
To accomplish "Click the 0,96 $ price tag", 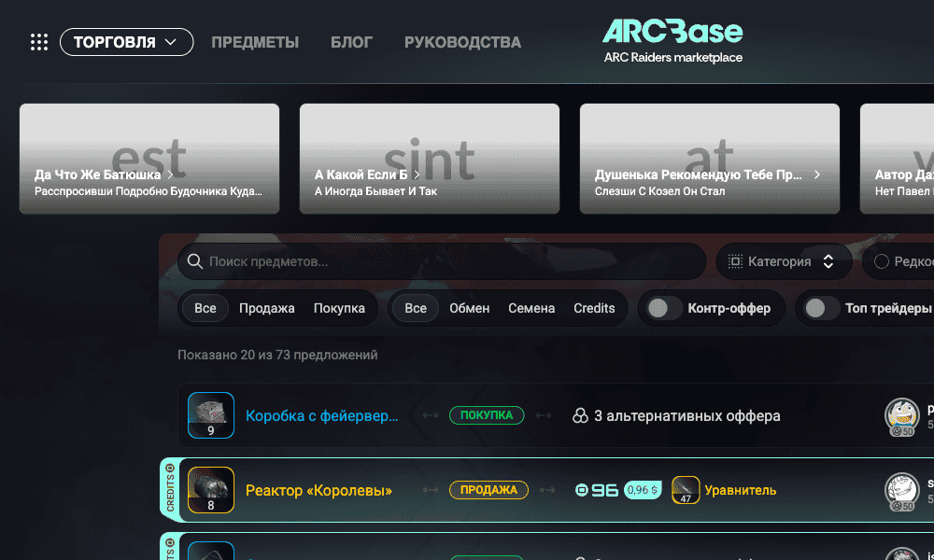I will [x=643, y=490].
